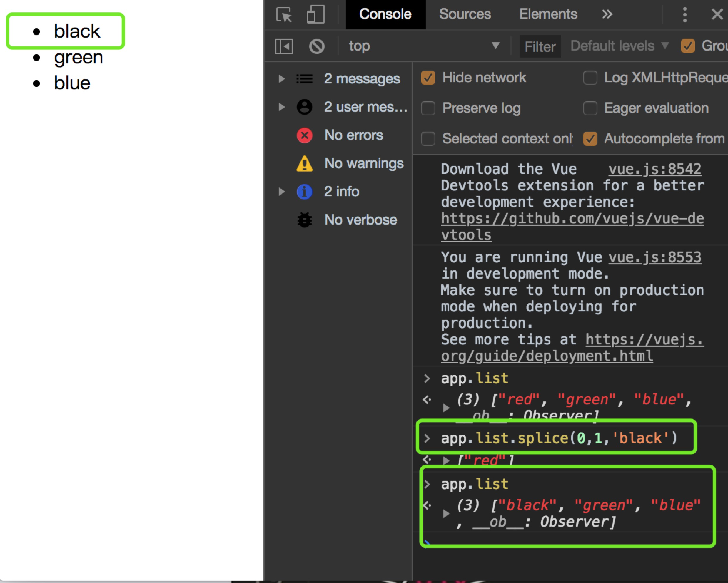Toggle the device toolbar icon
Screen dimensions: 728x583
coord(315,14)
